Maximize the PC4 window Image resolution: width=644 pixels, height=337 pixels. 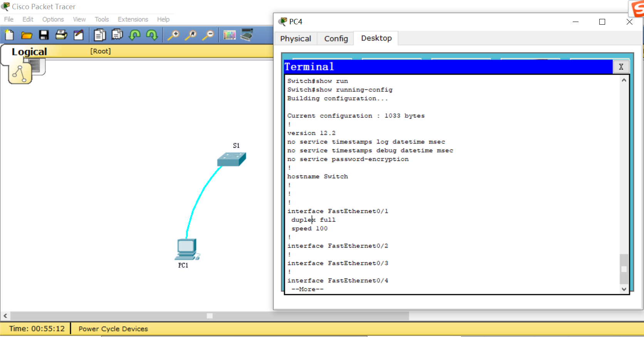pyautogui.click(x=602, y=22)
